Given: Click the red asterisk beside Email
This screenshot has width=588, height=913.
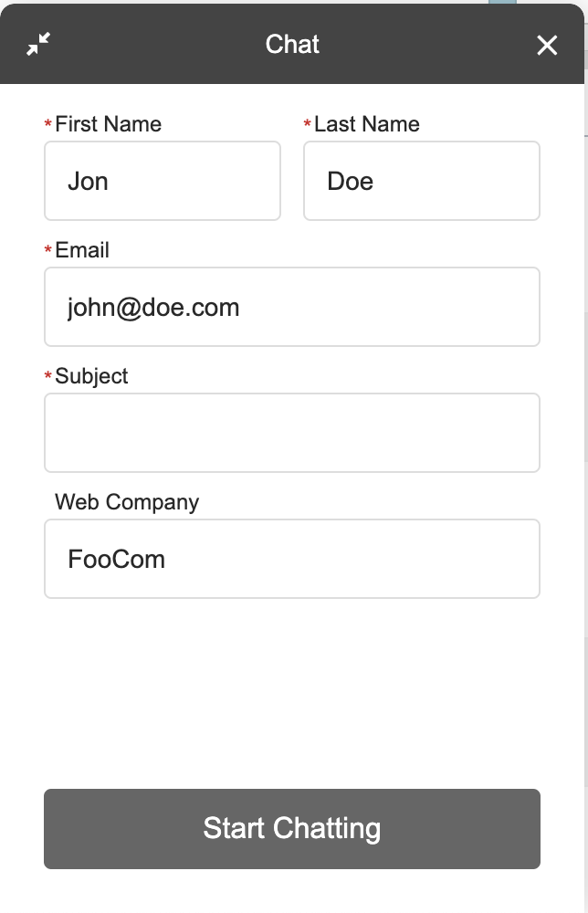Looking at the screenshot, I should click(48, 252).
